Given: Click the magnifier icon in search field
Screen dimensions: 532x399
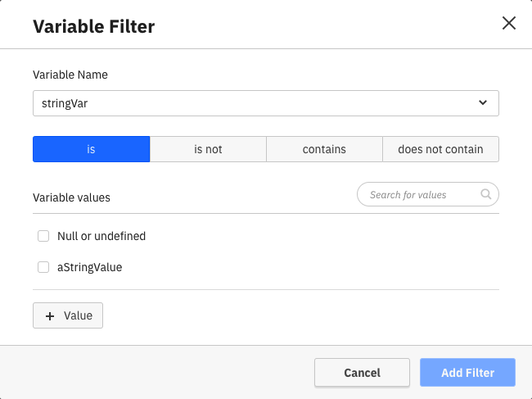Looking at the screenshot, I should click(486, 195).
